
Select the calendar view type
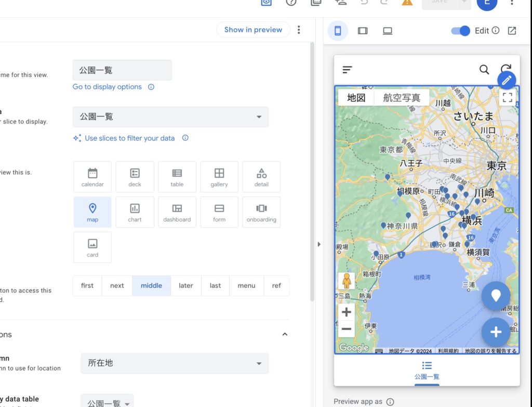[92, 177]
